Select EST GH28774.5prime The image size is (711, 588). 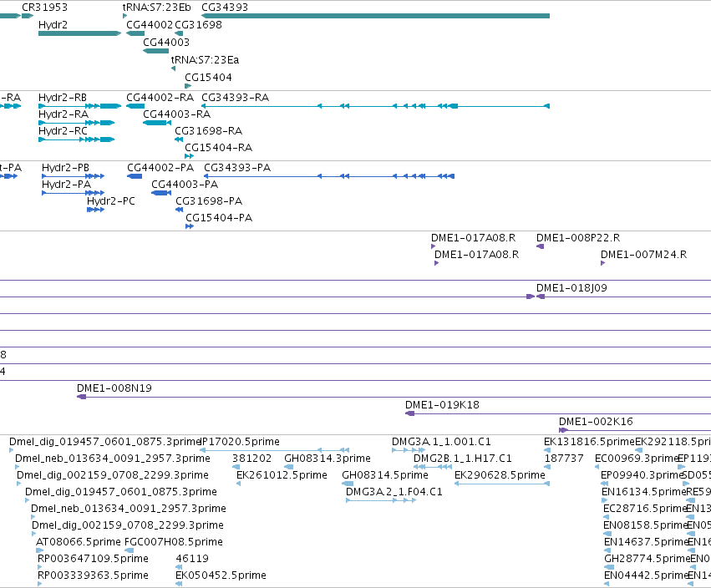point(609,568)
